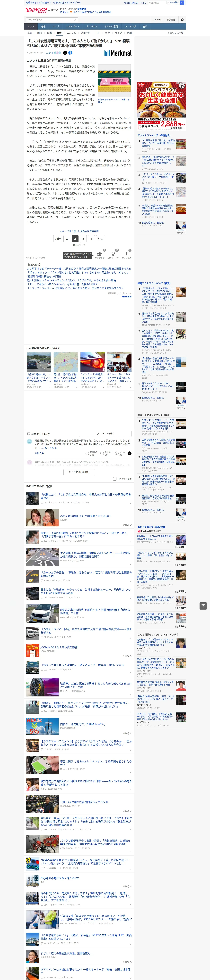Open マイページ link
The width and height of the screenshot is (210, 980).
[x=157, y=20]
